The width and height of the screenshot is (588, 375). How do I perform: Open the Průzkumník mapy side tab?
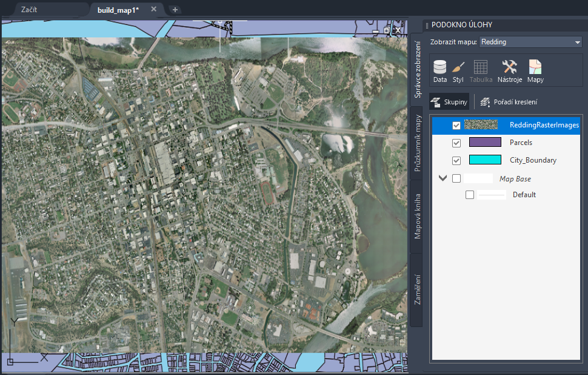coord(417,143)
